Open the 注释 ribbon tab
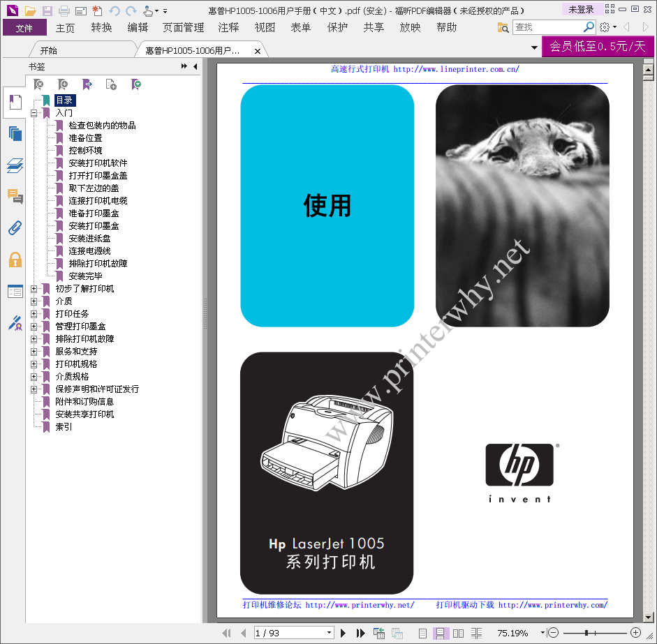The height and width of the screenshot is (644, 657). 228,28
